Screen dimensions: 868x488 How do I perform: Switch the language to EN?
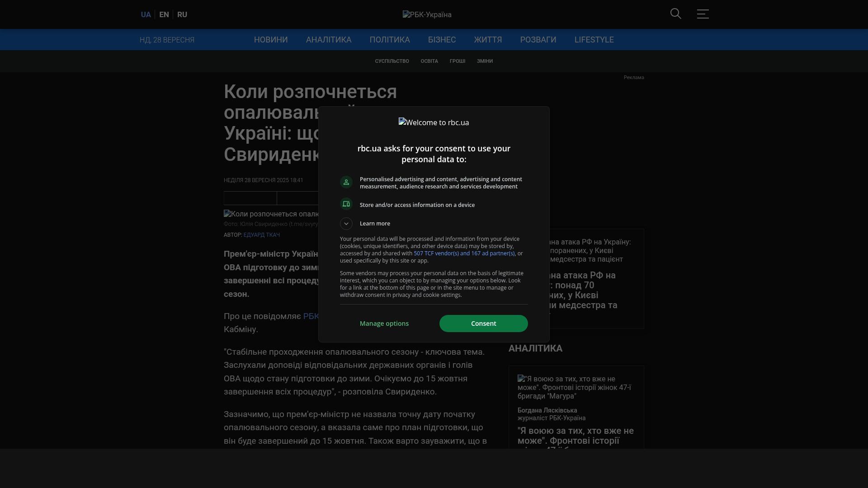164,14
